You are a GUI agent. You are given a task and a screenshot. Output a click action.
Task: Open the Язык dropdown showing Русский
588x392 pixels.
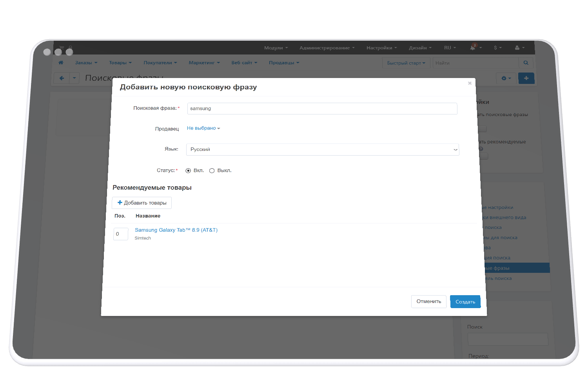pyautogui.click(x=323, y=149)
